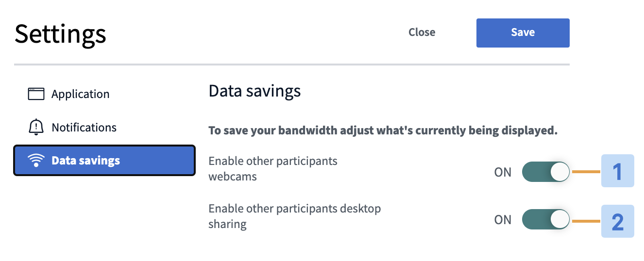Toggle off other participants desktop sharing switch
The width and height of the screenshot is (644, 261).
click(546, 219)
